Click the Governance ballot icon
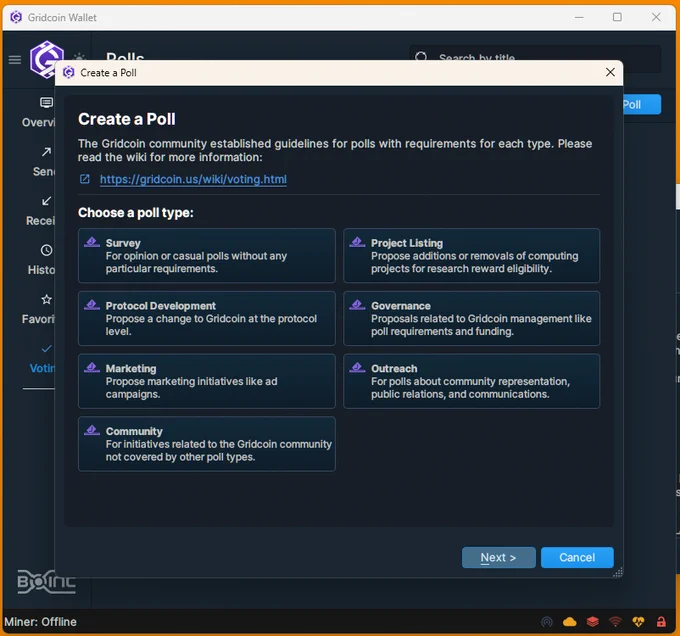This screenshot has height=636, width=680. [x=357, y=305]
